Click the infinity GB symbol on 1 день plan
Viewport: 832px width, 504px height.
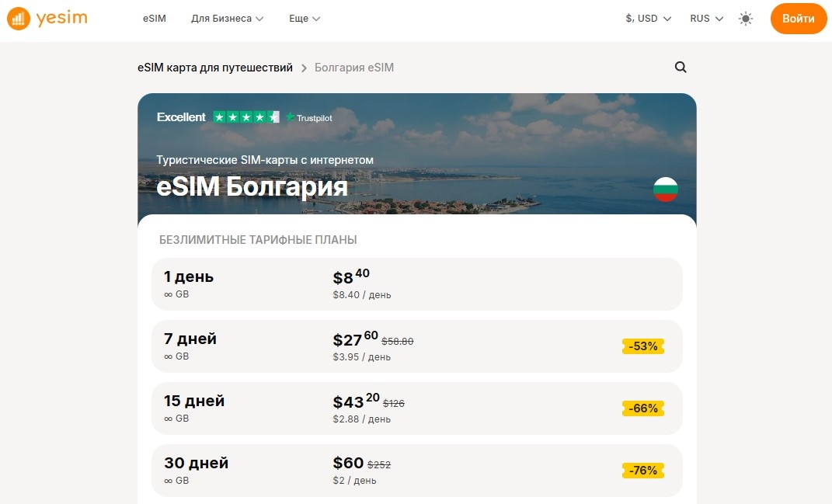coord(168,294)
